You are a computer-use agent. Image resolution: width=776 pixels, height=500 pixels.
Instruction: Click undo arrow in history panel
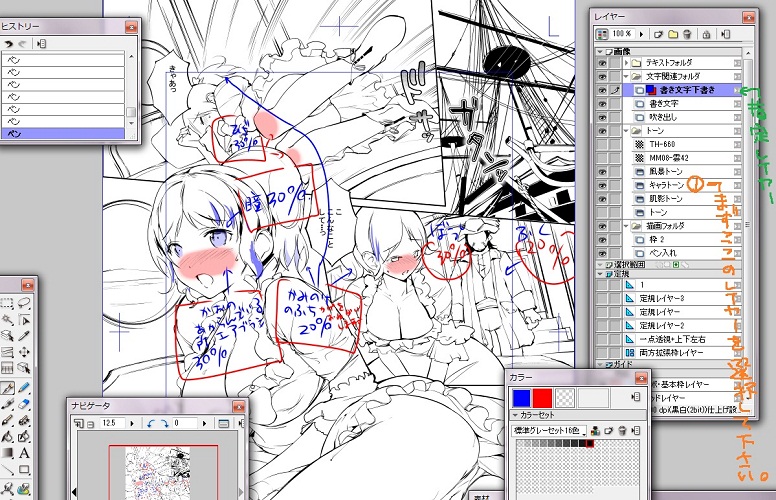tap(8, 44)
